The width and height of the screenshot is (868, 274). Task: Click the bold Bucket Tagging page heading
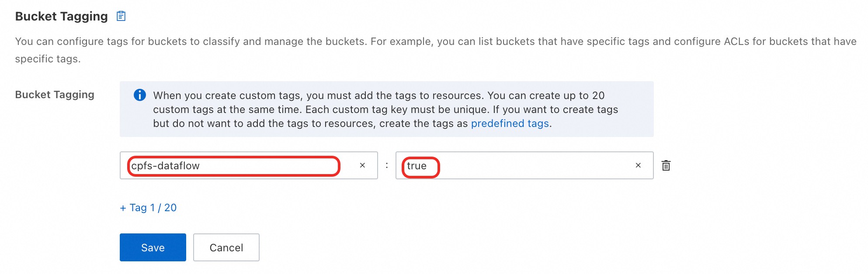click(x=62, y=17)
